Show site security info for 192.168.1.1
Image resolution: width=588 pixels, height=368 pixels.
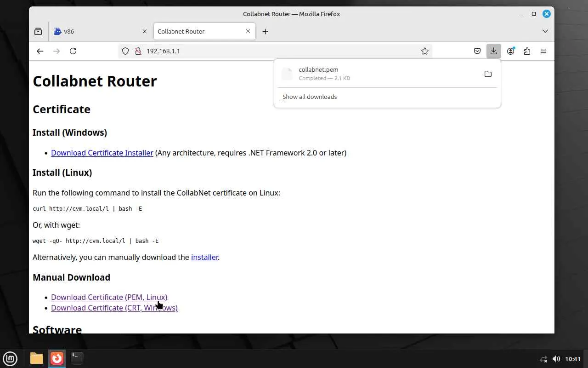138,51
